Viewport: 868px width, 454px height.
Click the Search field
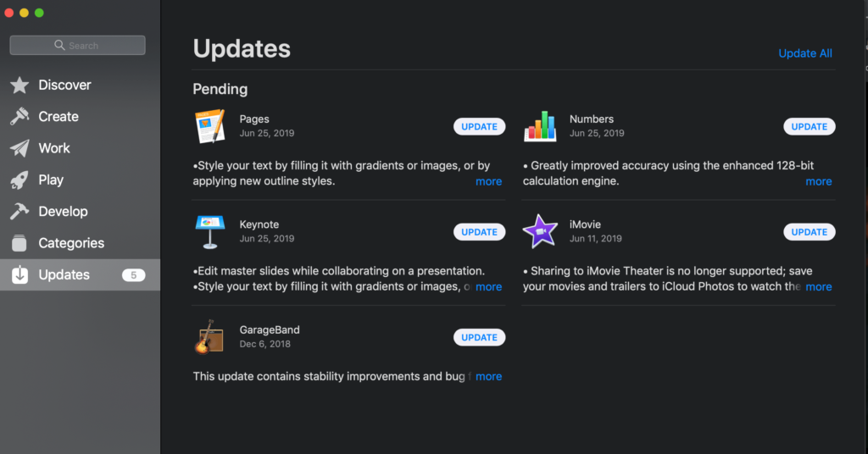[78, 46]
